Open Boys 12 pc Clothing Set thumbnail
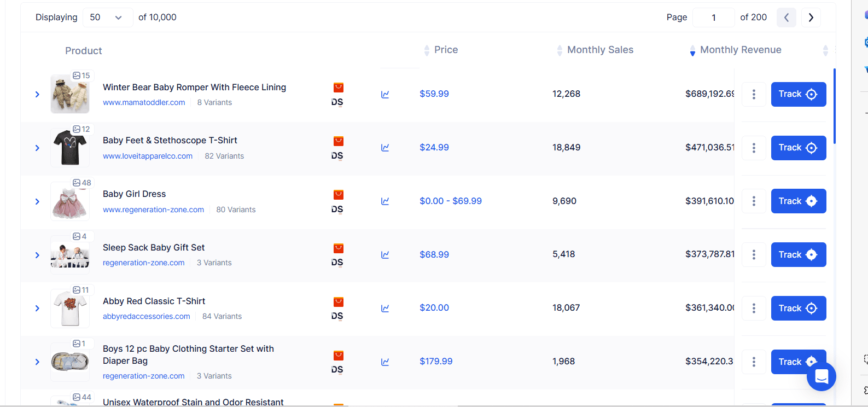The image size is (868, 407). click(70, 362)
